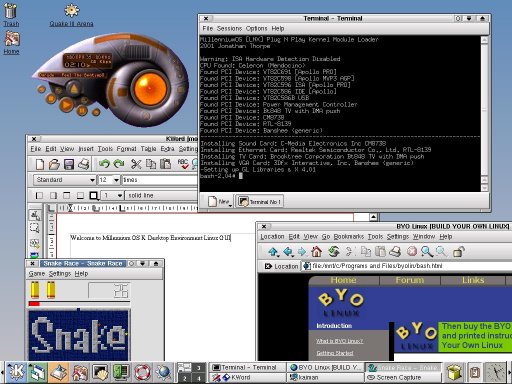Open Game menu in Snake Race
The image size is (512, 384).
click(37, 274)
